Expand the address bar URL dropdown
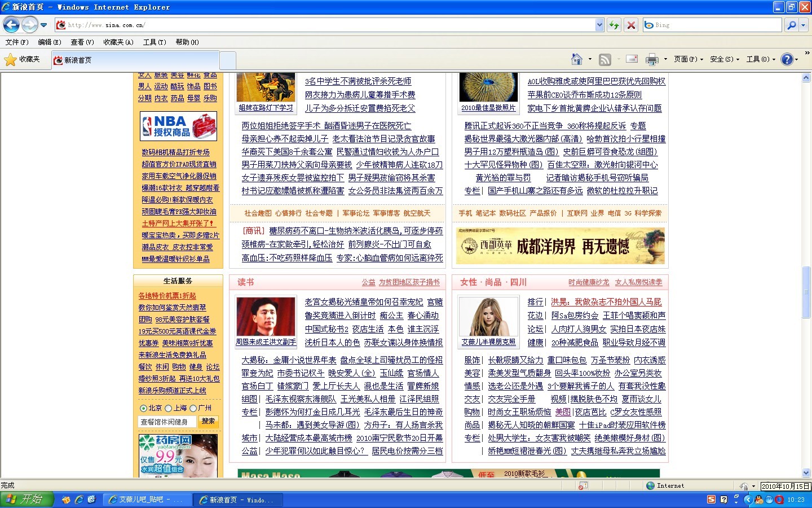Viewport: 812px width, 508px height. pos(599,25)
